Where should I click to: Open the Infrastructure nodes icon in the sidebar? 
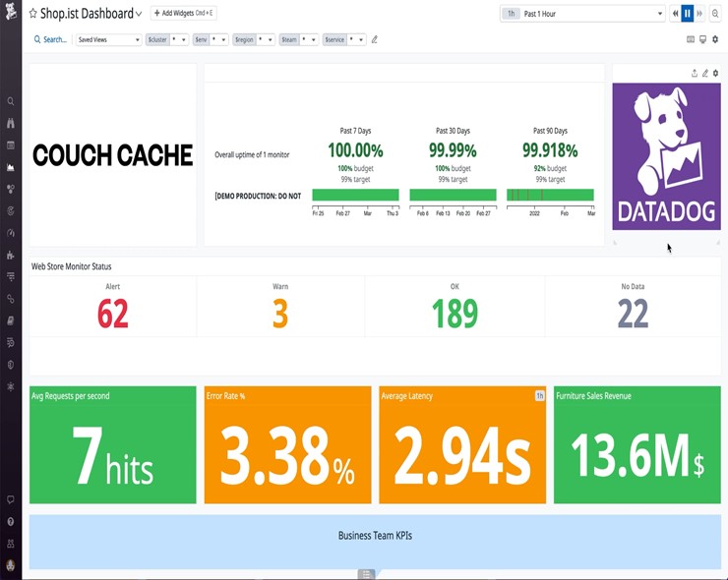coord(11,189)
